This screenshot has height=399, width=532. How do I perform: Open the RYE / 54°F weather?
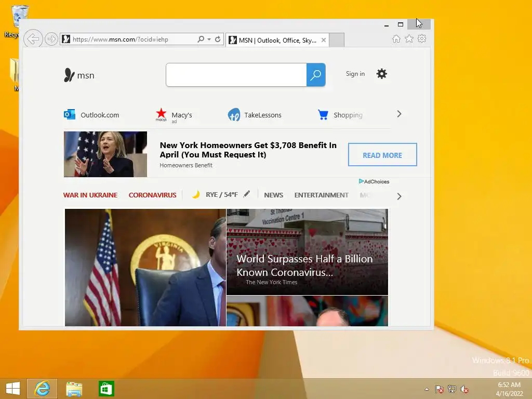click(x=221, y=195)
